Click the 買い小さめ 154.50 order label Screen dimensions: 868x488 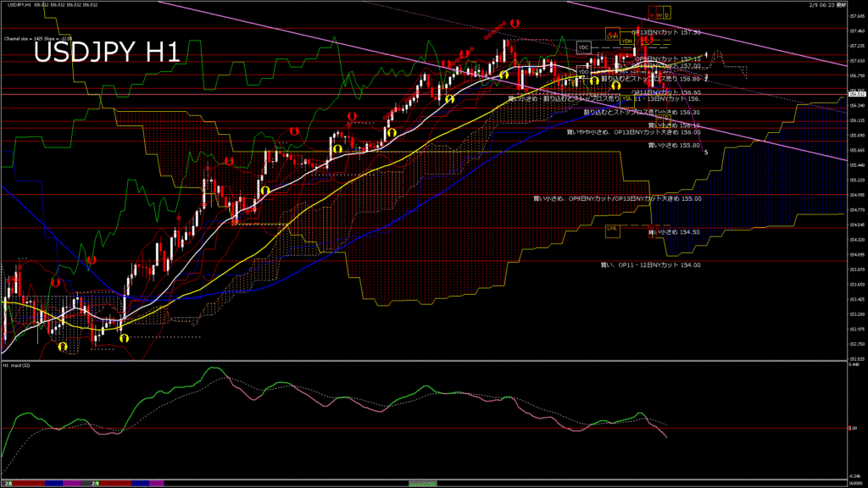674,231
